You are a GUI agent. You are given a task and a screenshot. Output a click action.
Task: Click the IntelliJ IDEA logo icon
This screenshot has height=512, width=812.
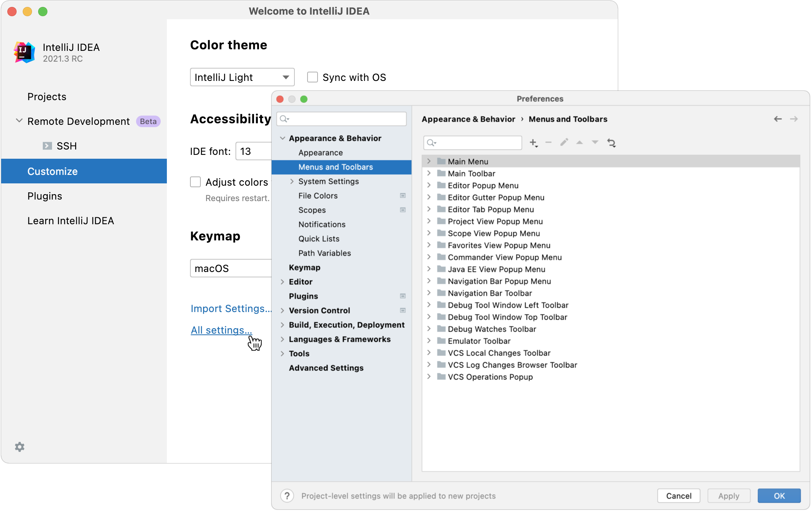point(25,52)
